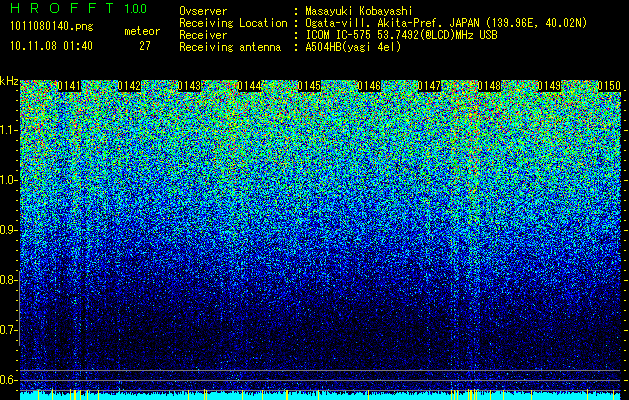The width and height of the screenshot is (629, 400).
Task: Click the kHz axis unit label
Action: click(x=9, y=81)
